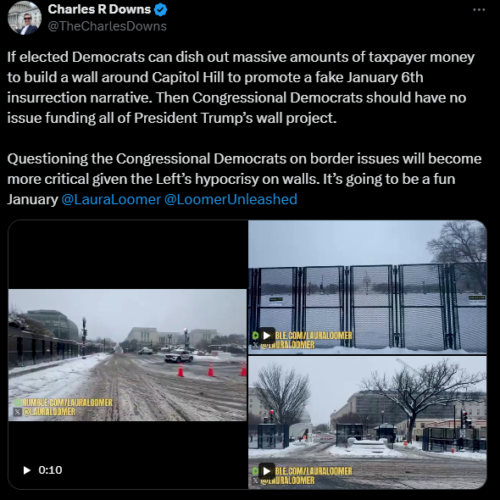500x500 pixels.
Task: Visit the @LoomerUnleashed mention
Action: pos(231,199)
